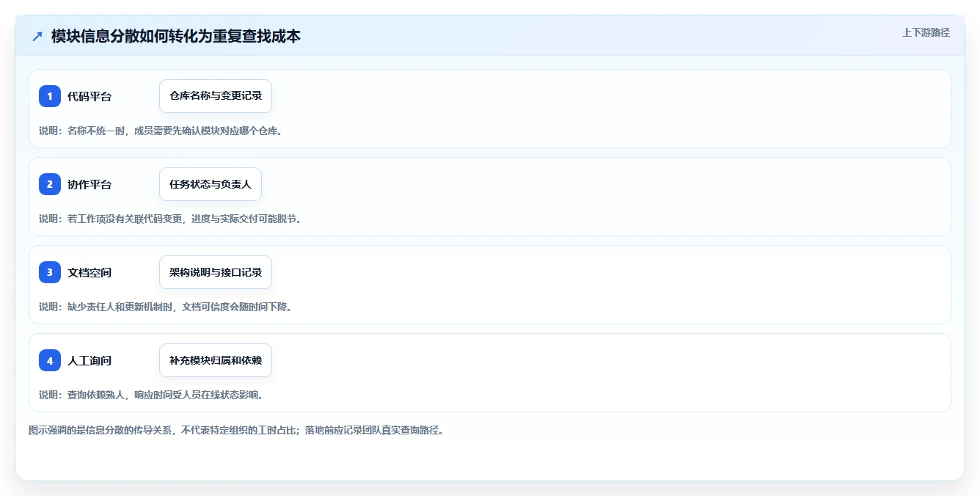
Task: Click the arrow icon beside the title
Action: click(37, 36)
